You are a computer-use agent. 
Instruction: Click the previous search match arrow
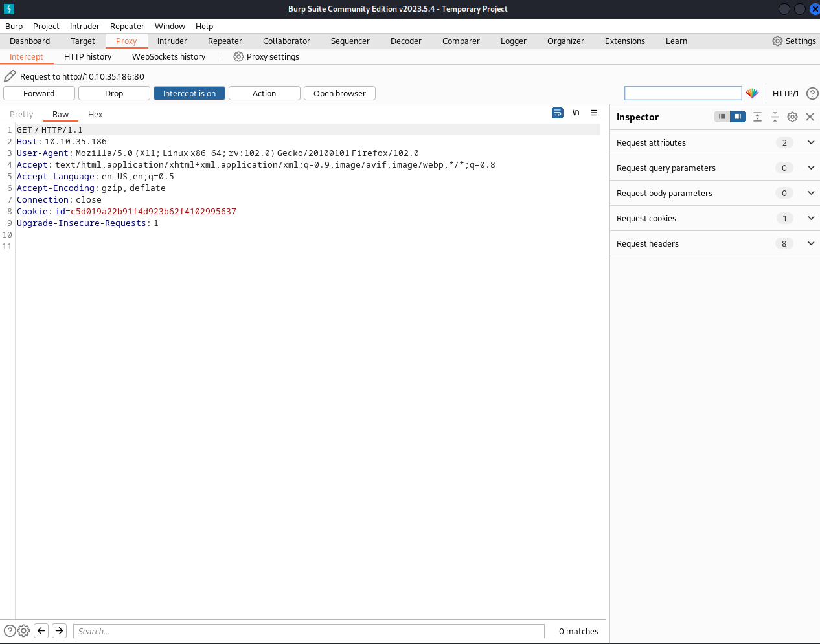click(41, 630)
